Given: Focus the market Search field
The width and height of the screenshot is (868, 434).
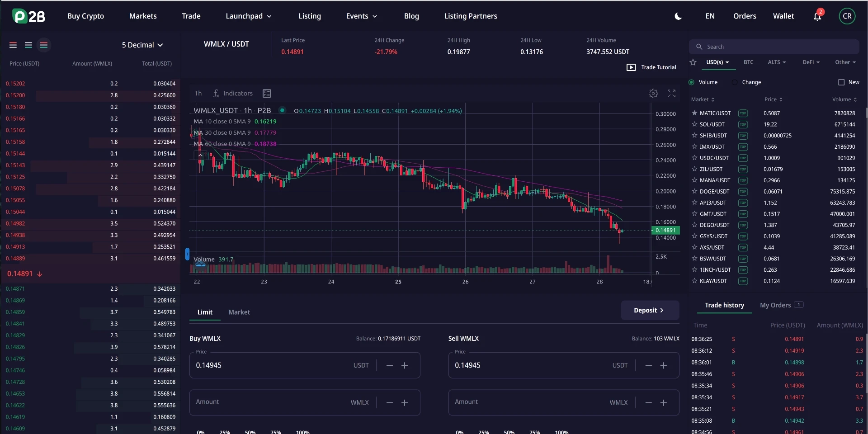Looking at the screenshot, I should click(x=774, y=47).
